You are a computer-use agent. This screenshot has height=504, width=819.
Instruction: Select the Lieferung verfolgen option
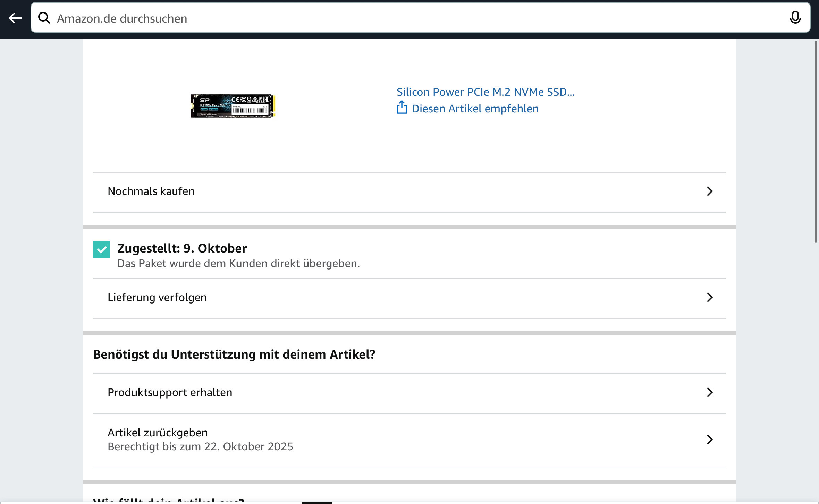pos(157,297)
